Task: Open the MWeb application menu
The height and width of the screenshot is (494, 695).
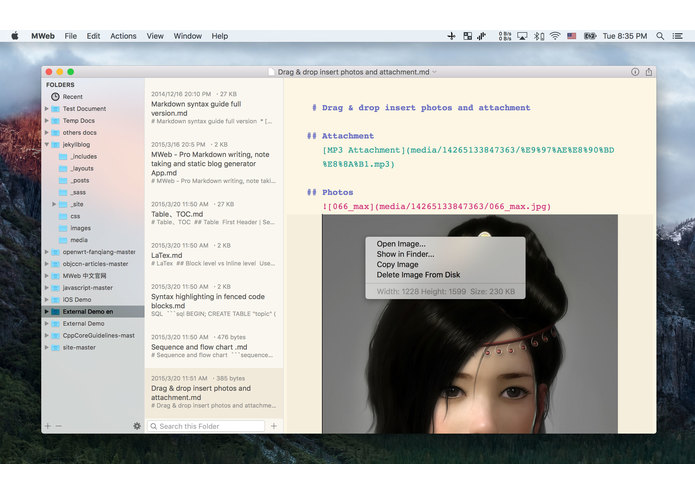Action: click(x=43, y=36)
